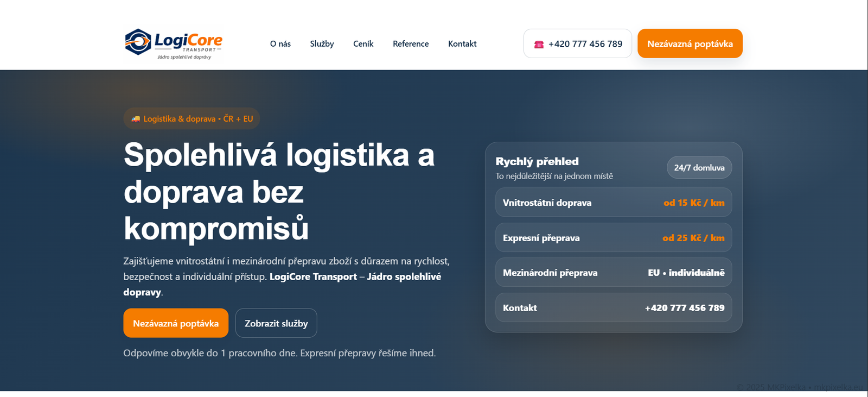This screenshot has width=868, height=397.
Task: Click the phone number in Kontakt card row
Action: (x=684, y=308)
